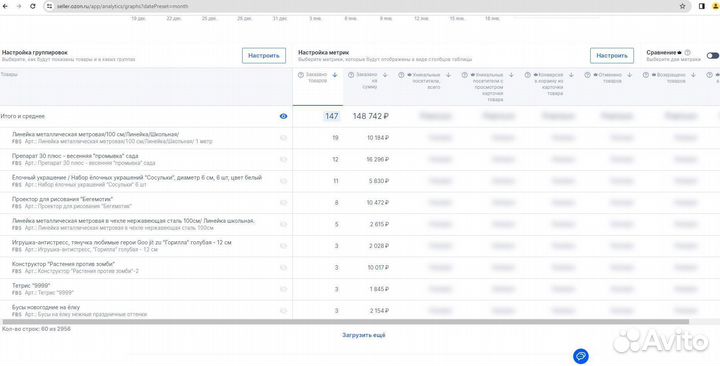Click the horizontal table scrollbar
The image size is (720, 366).
[345, 322]
